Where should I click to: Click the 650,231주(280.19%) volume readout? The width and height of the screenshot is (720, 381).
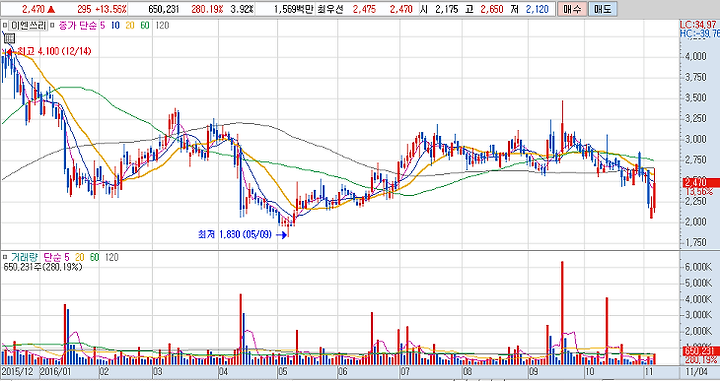(x=43, y=267)
